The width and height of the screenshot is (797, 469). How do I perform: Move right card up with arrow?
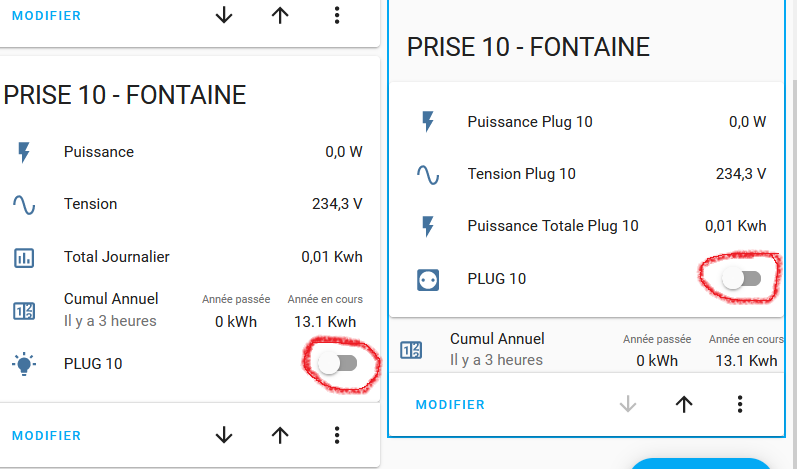tap(684, 404)
